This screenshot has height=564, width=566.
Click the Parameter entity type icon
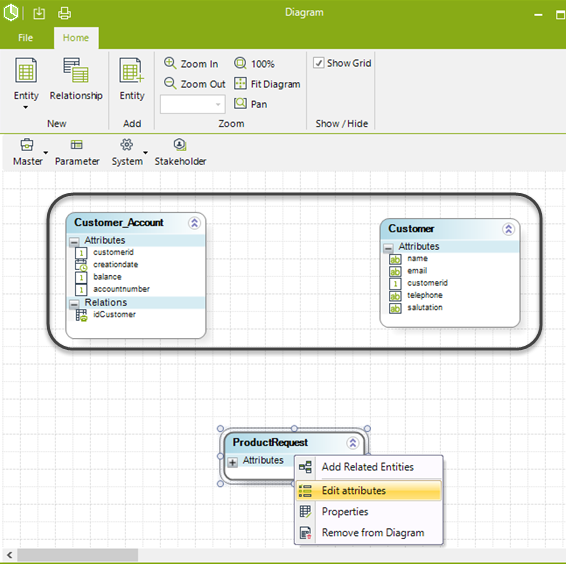[x=77, y=145]
